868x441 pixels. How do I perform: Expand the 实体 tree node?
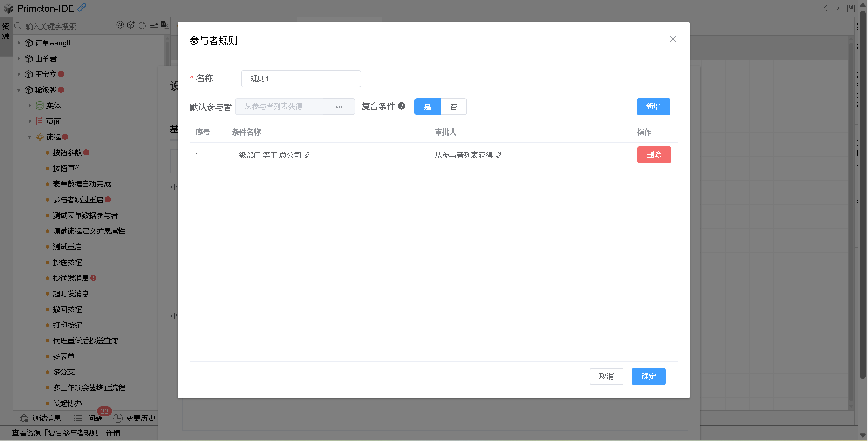point(30,105)
